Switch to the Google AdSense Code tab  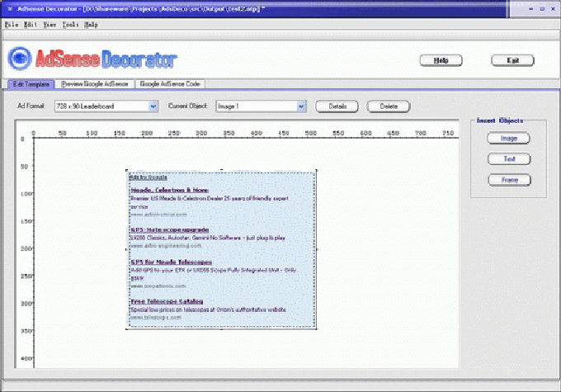click(170, 84)
